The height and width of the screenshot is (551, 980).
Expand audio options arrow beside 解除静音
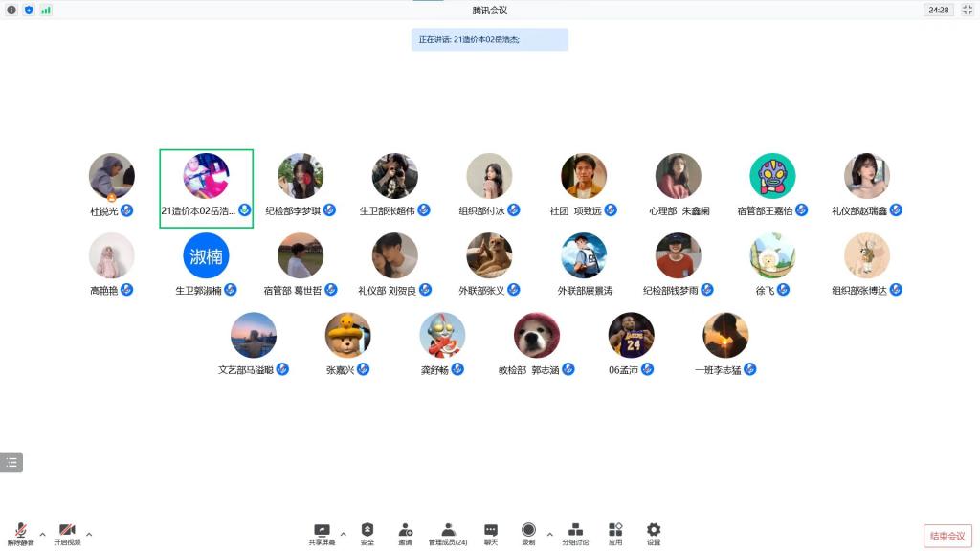point(42,534)
